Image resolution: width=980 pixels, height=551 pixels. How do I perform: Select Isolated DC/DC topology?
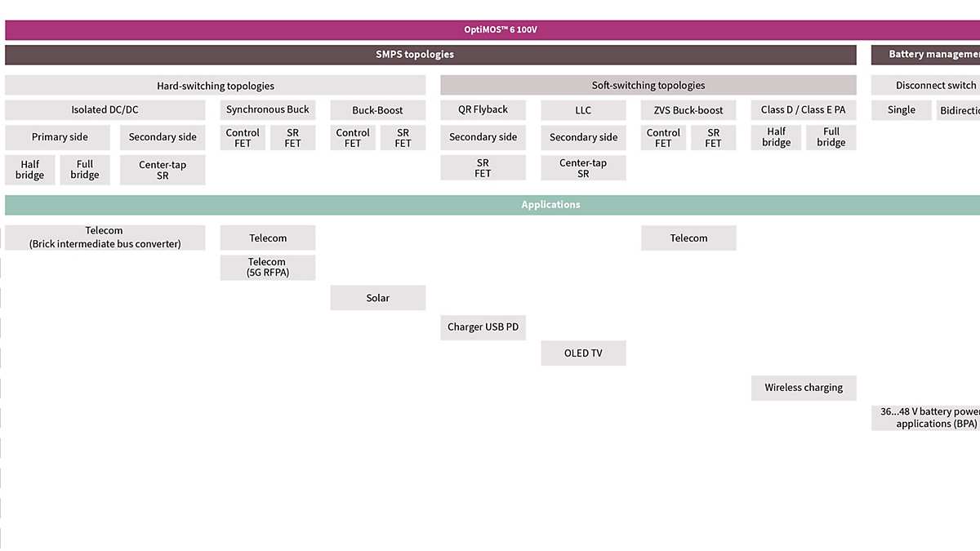coord(105,109)
